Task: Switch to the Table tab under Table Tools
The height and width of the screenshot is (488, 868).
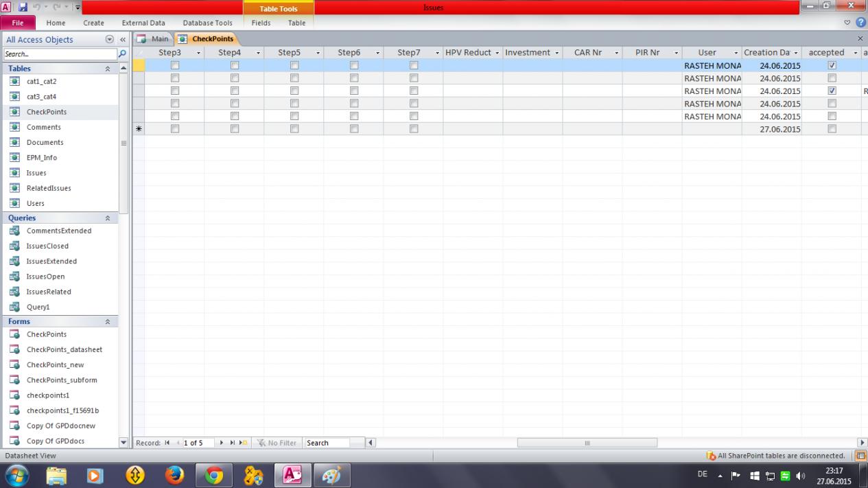Action: 296,23
